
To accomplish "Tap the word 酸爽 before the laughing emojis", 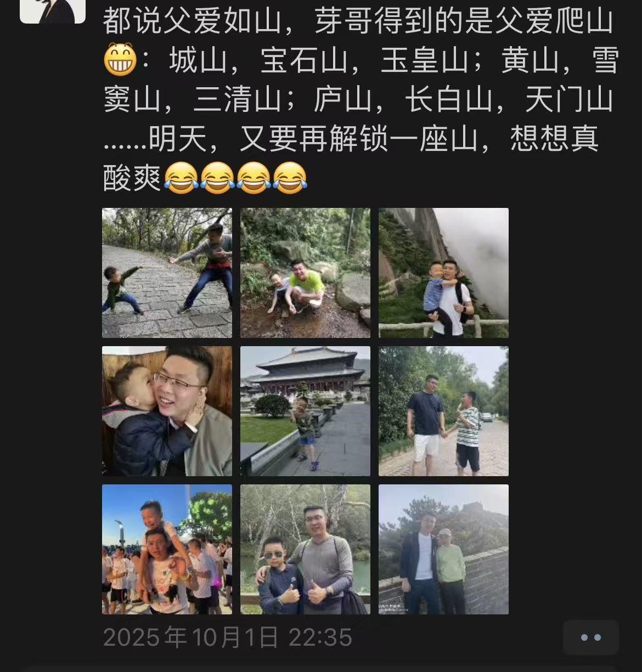I will (132, 178).
